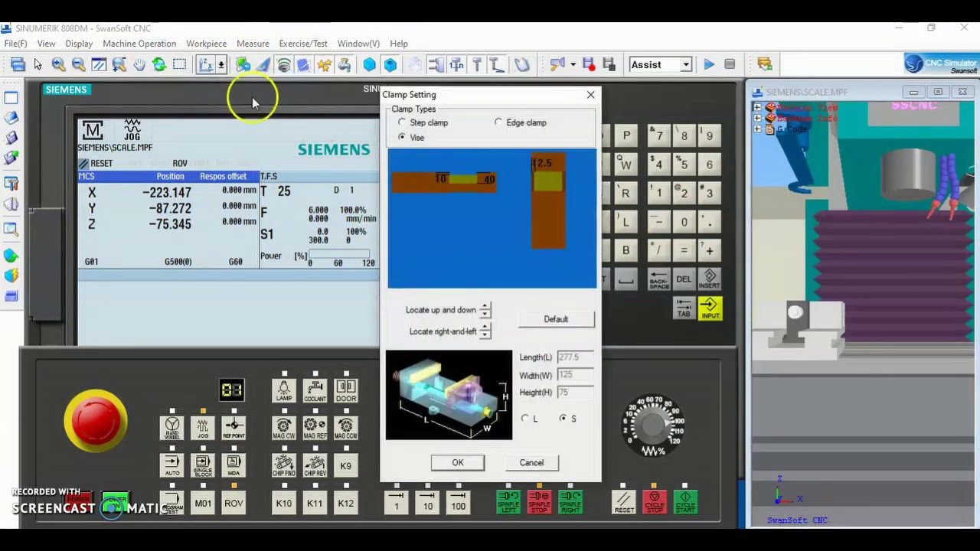Click the zoom out magnifier toolbar icon
This screenshot has height=551, width=980.
[78, 65]
